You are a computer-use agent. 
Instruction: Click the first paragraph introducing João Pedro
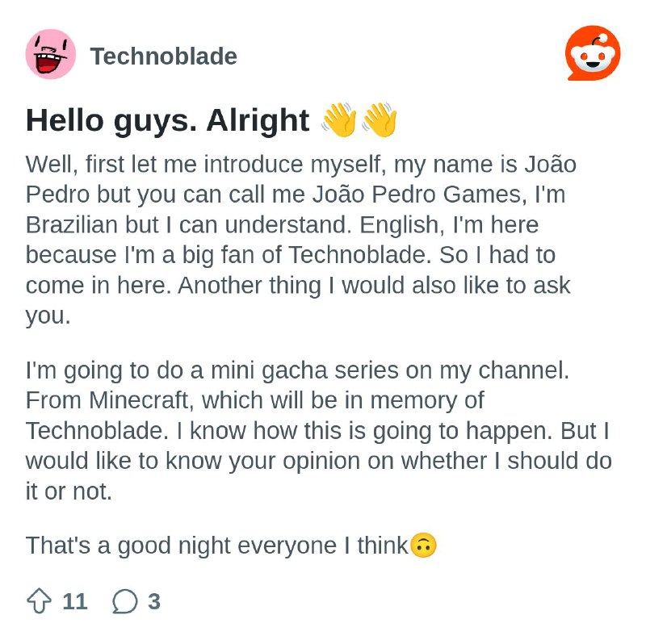point(301,240)
